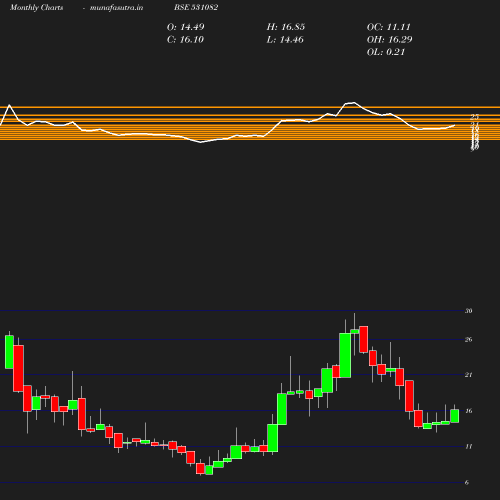Click the "BSE 531082" symbol label
Screen dimensions: 500x500
click(x=196, y=7)
